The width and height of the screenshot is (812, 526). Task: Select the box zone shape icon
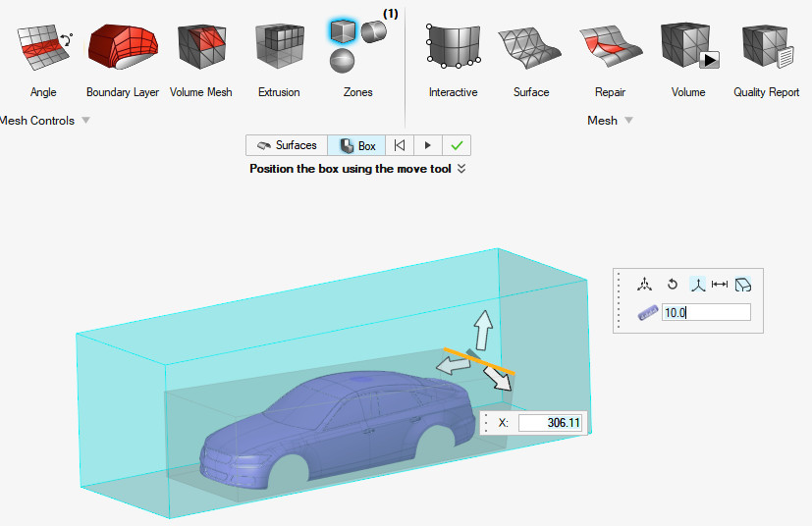click(343, 31)
